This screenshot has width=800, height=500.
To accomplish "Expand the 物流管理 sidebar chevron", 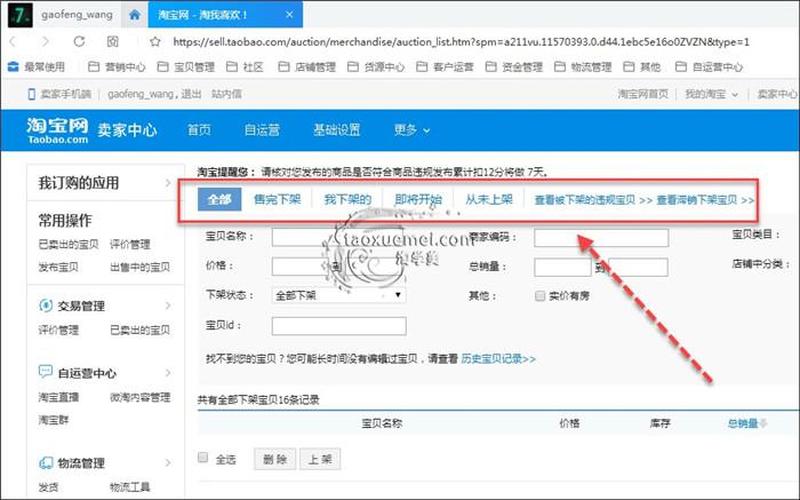I will pos(168,463).
